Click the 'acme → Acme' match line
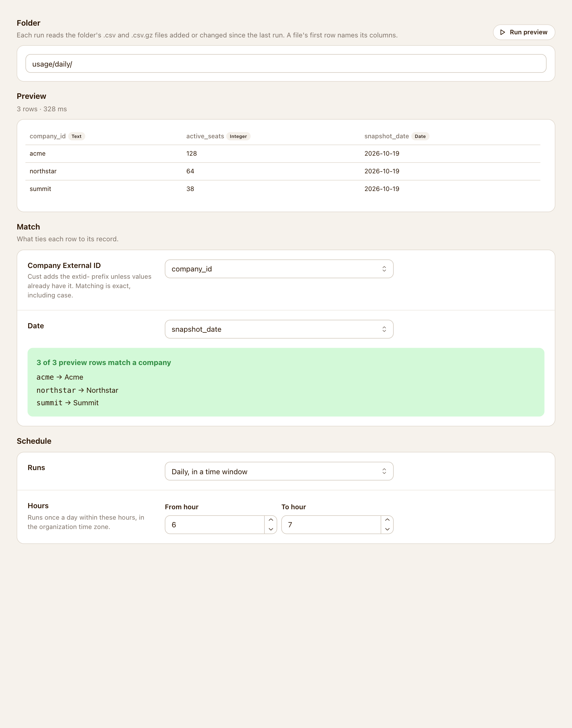The height and width of the screenshot is (728, 572). 60,377
